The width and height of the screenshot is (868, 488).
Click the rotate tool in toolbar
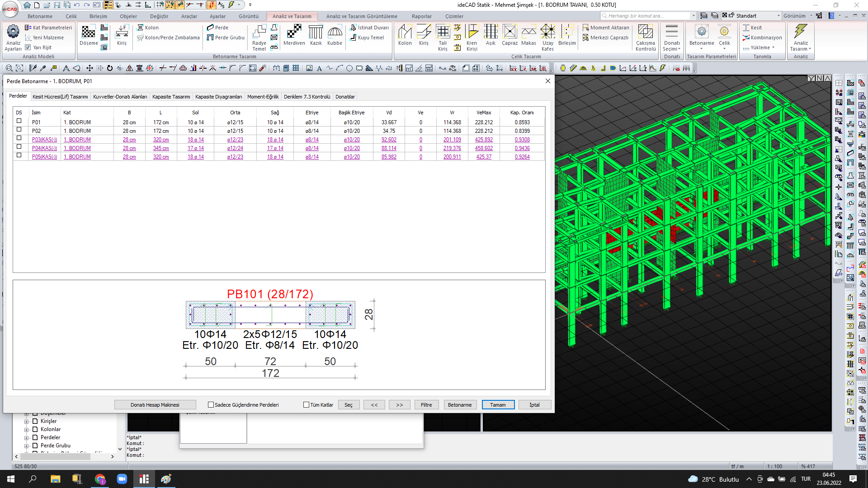click(x=109, y=68)
